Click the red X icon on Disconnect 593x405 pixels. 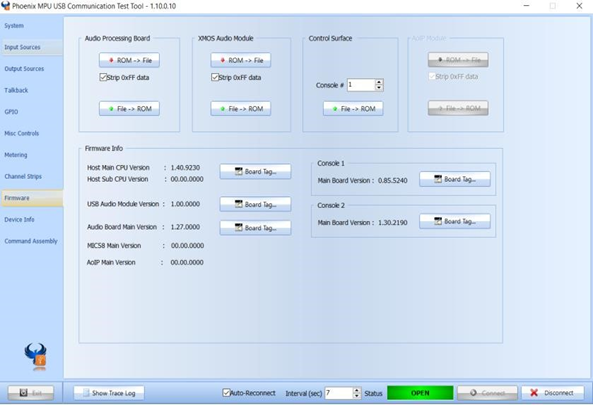coord(534,393)
